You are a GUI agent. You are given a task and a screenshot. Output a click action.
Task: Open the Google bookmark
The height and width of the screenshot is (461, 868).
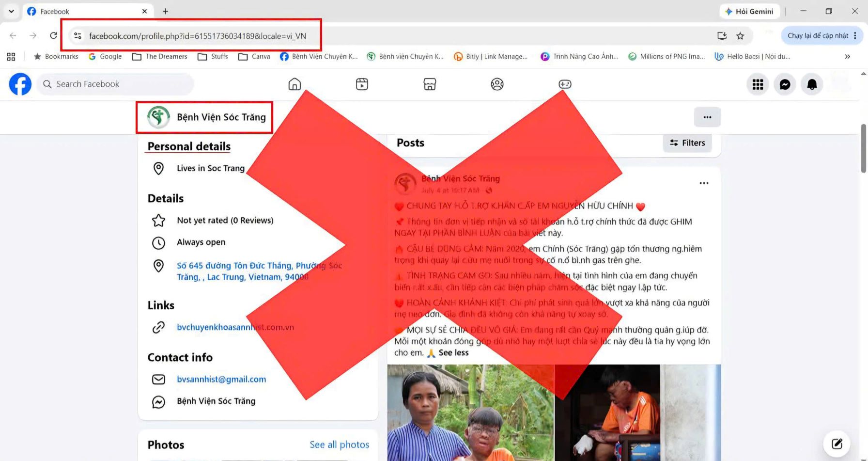coord(105,57)
